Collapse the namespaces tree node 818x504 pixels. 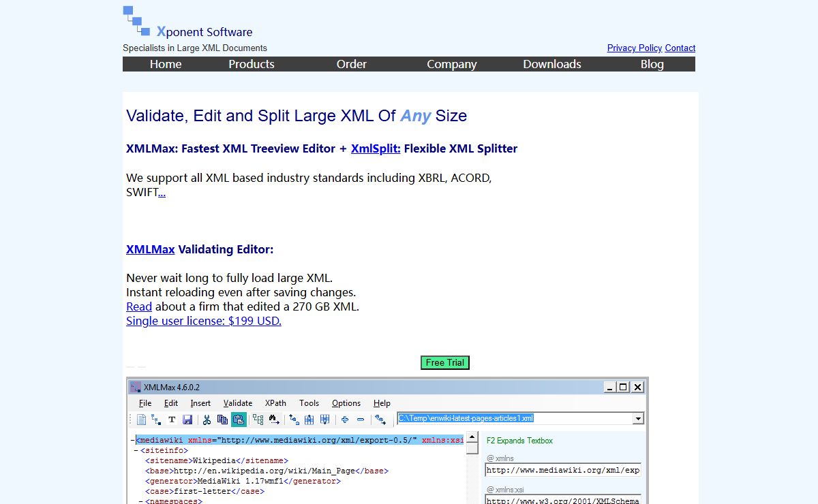140,501
